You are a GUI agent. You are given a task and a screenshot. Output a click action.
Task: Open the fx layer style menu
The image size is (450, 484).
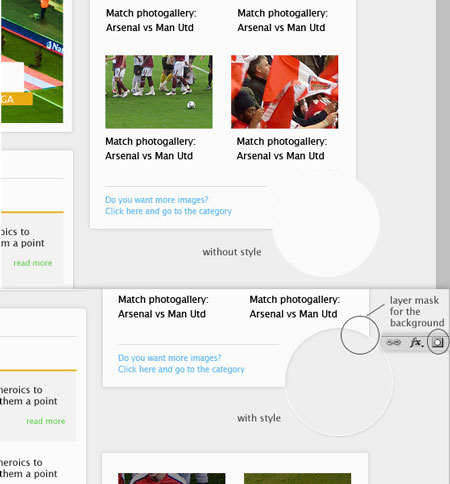pyautogui.click(x=416, y=342)
